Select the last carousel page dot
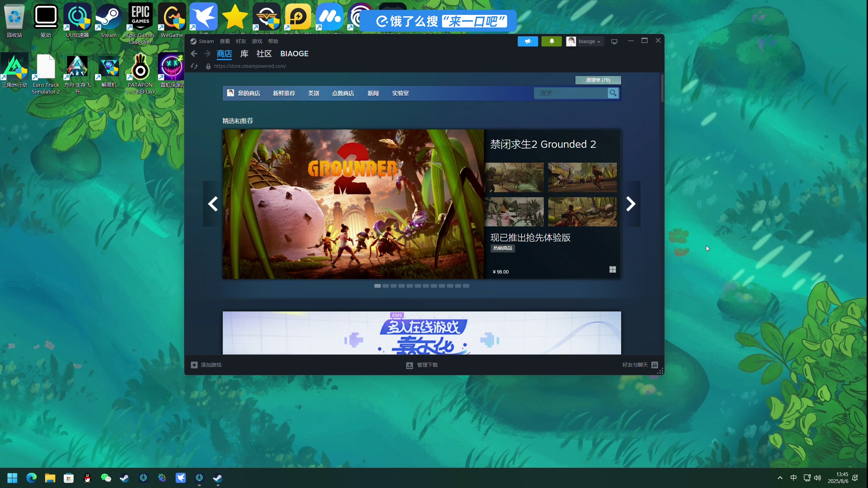Screen dimensions: 868x488 (466, 286)
